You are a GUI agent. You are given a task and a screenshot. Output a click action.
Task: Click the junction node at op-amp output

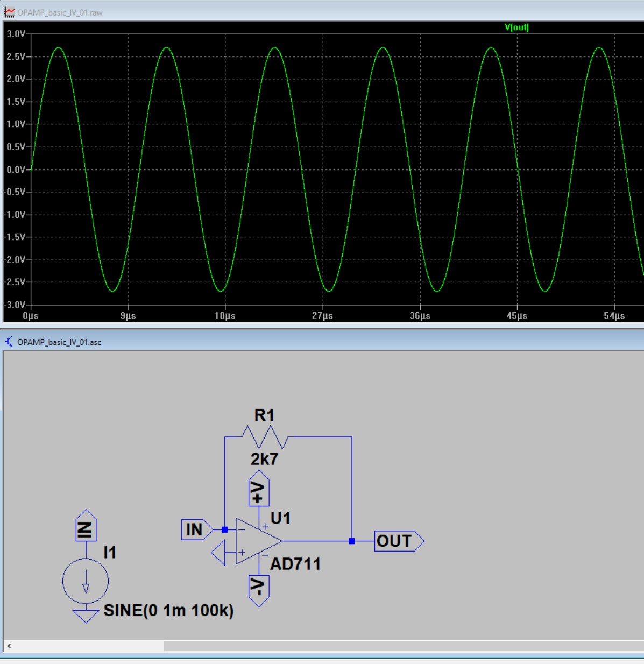[352, 541]
